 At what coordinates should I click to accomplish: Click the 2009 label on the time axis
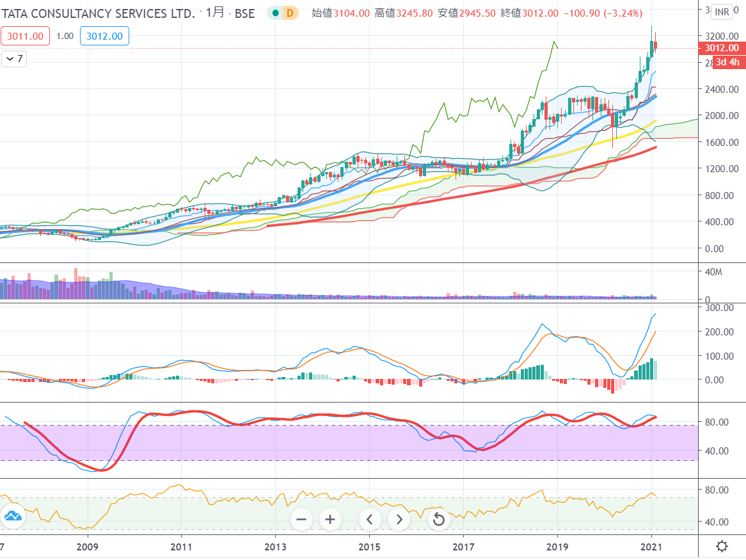pyautogui.click(x=88, y=547)
